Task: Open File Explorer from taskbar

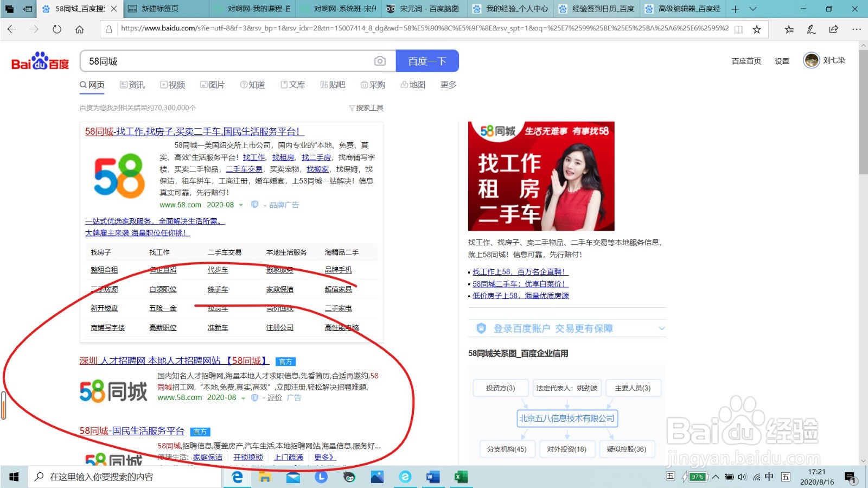Action: 265,477
